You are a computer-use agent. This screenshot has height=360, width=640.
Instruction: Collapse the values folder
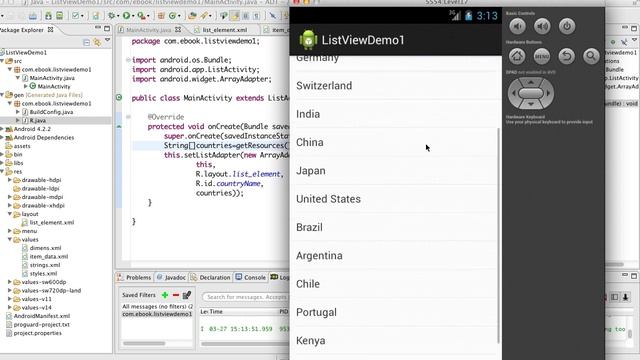pyautogui.click(x=9, y=240)
